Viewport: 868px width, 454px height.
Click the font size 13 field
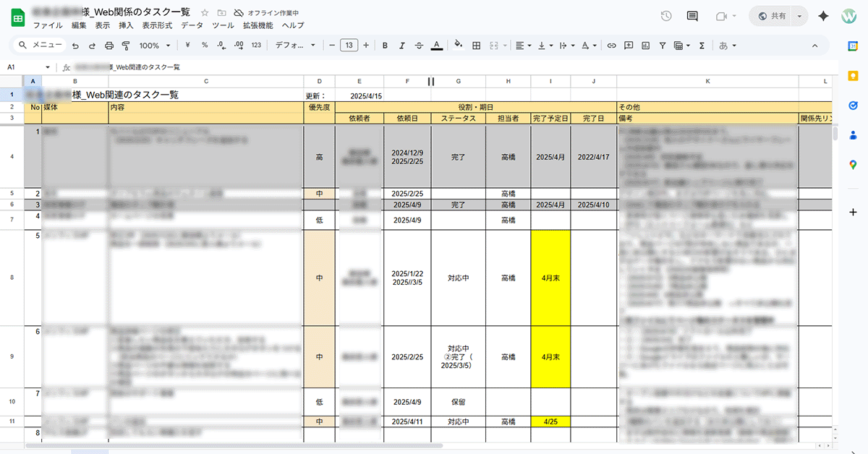349,45
